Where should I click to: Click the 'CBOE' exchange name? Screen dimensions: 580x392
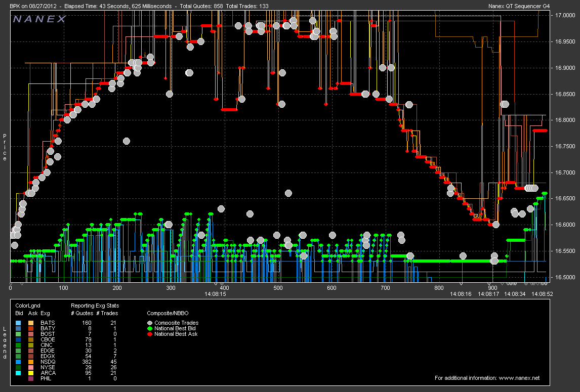click(48, 339)
